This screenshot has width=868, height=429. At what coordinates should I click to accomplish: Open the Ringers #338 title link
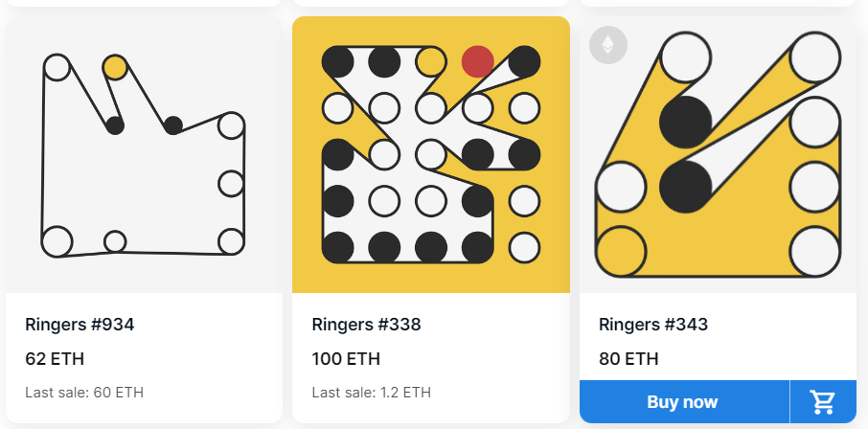(x=367, y=325)
